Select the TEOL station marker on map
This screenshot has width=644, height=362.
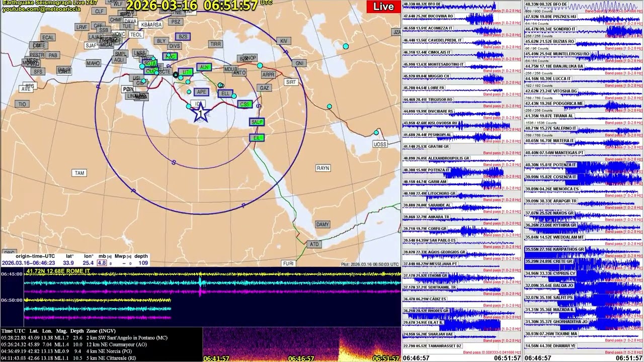point(136,35)
